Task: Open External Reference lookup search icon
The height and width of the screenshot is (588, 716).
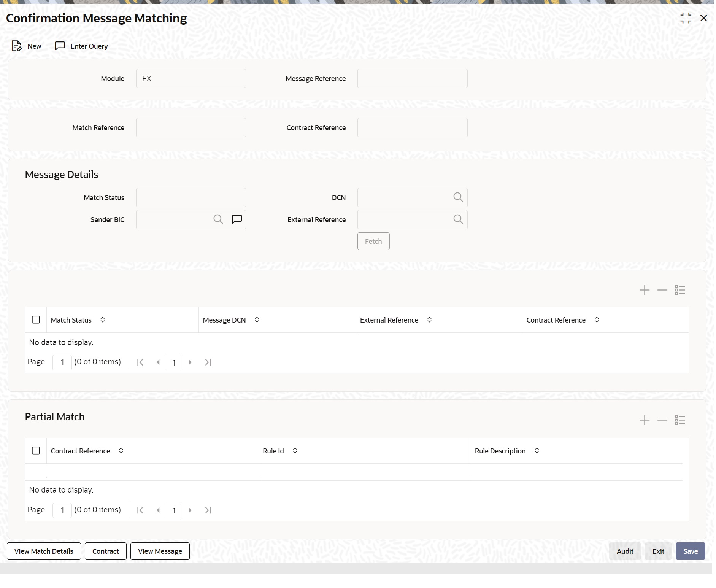Action: pyautogui.click(x=458, y=219)
